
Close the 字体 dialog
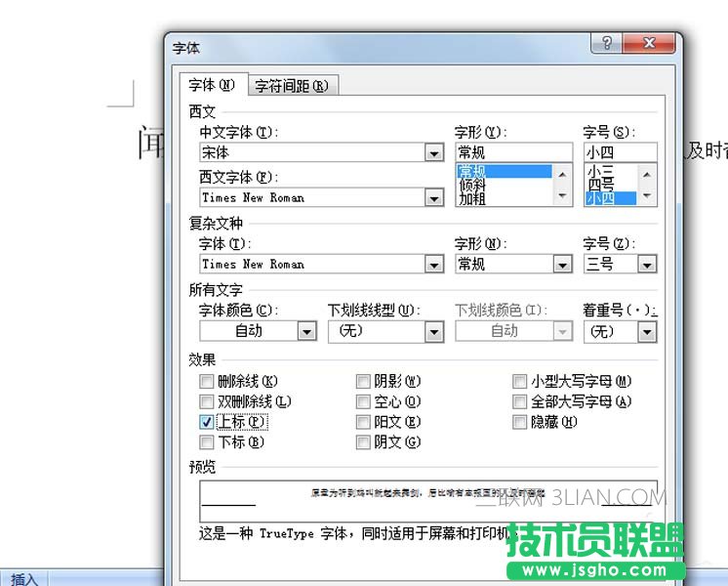tap(649, 43)
